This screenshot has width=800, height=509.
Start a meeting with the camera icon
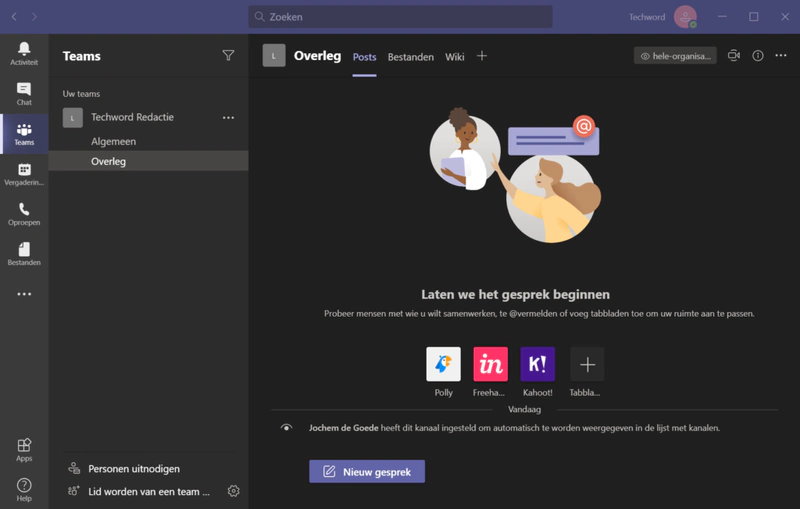pyautogui.click(x=734, y=56)
